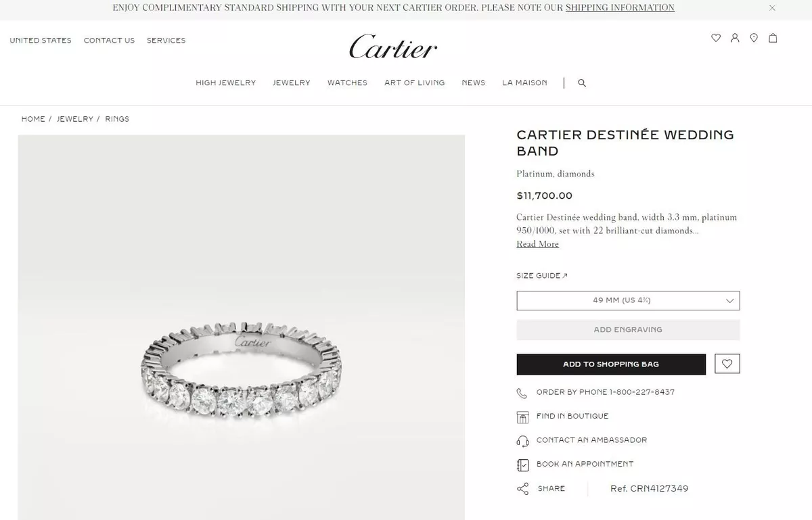Open the Size Guide link

click(542, 276)
